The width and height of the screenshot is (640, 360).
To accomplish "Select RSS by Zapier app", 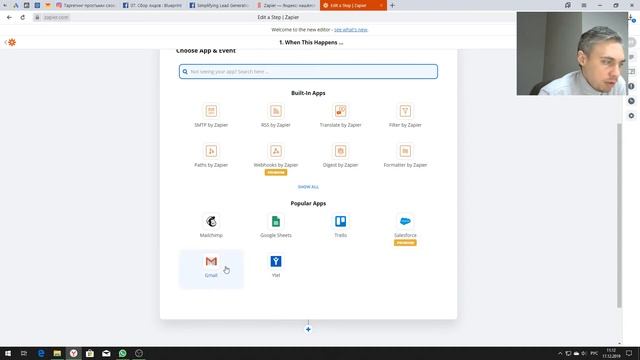I will pyautogui.click(x=276, y=116).
